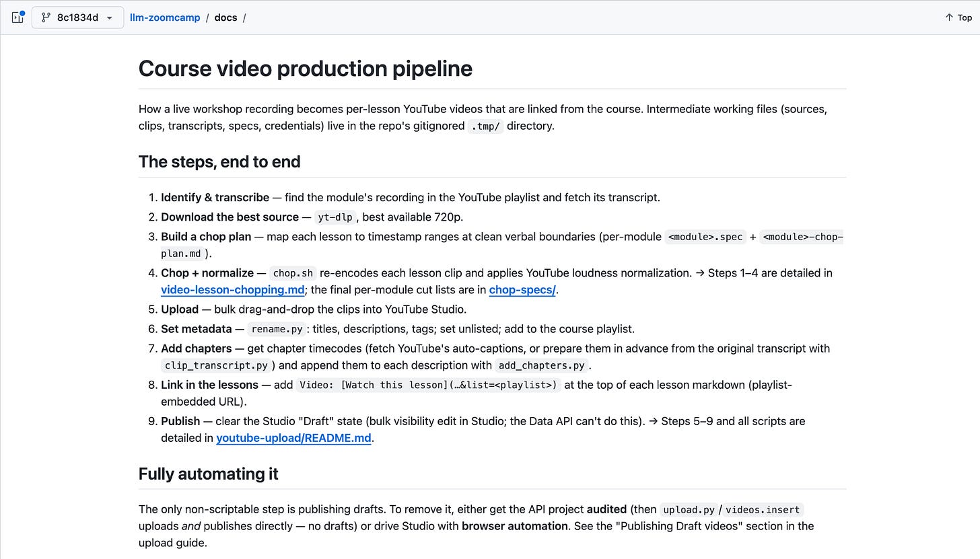Click the chop.sh code snippet
The image size is (980, 559).
click(x=293, y=273)
